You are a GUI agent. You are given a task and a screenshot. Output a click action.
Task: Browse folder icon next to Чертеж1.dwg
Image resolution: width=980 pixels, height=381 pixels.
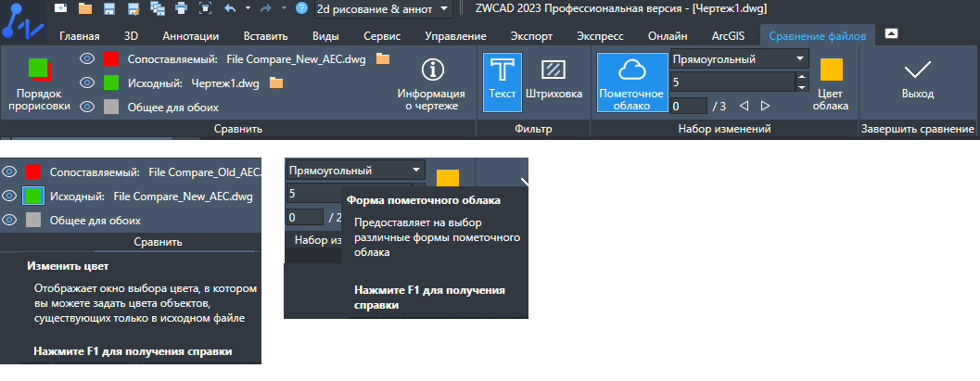click(276, 83)
